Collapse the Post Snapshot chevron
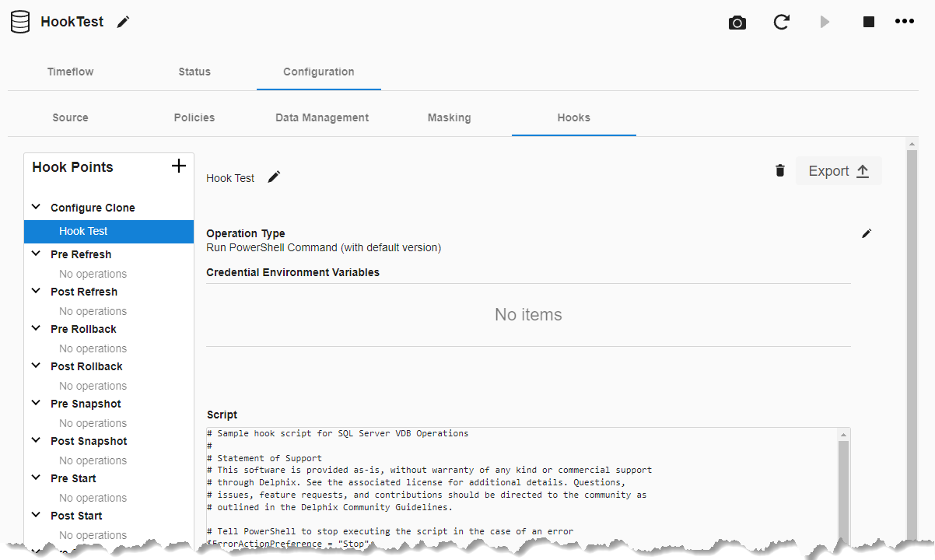Screen dimensions: 935x560 coord(36,440)
